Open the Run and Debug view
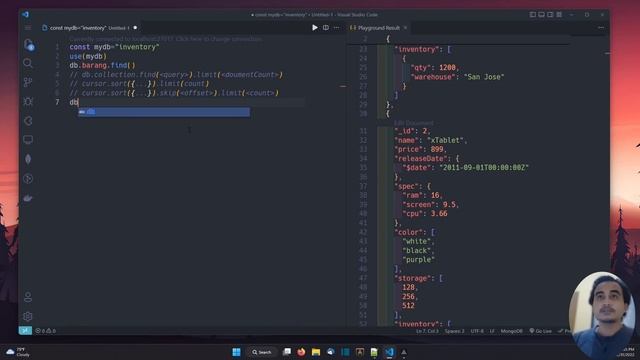Viewport: 640px width, 360px height. (28, 101)
